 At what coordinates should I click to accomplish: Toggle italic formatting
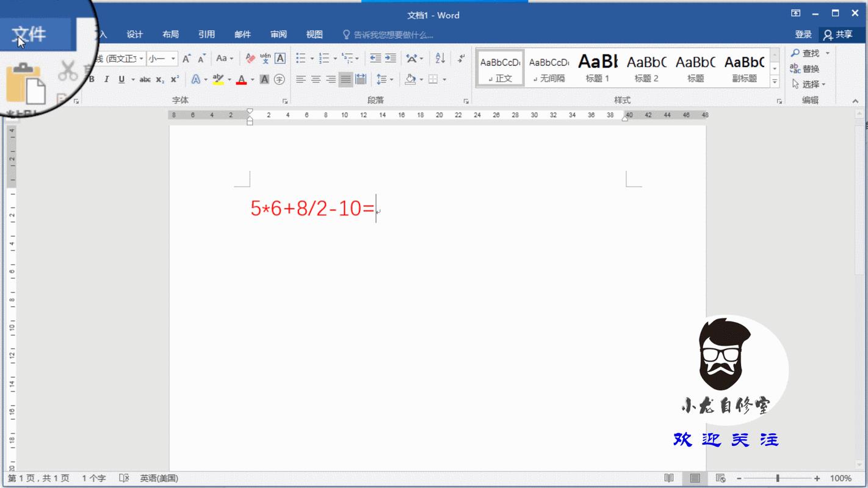pyautogui.click(x=106, y=79)
